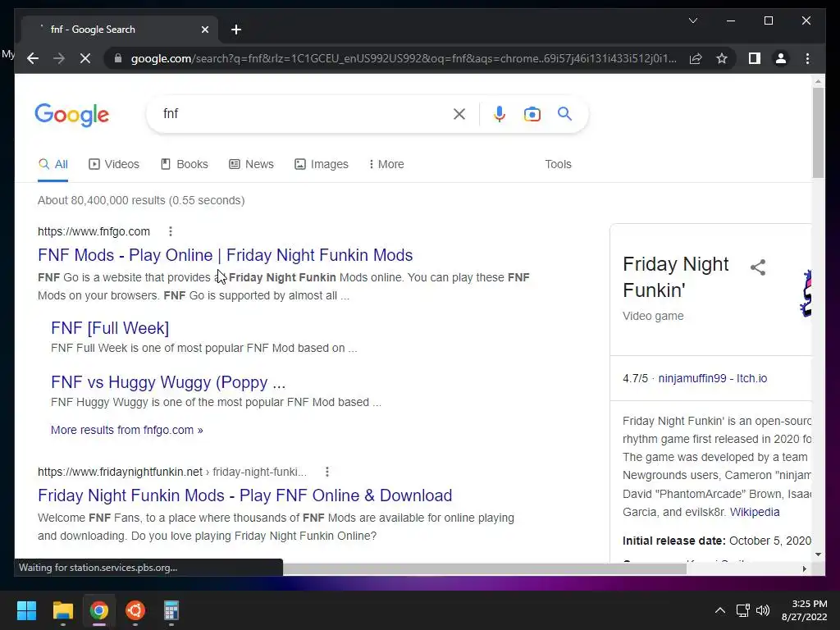Open network status icon in system tray
The image size is (840, 630).
click(742, 610)
